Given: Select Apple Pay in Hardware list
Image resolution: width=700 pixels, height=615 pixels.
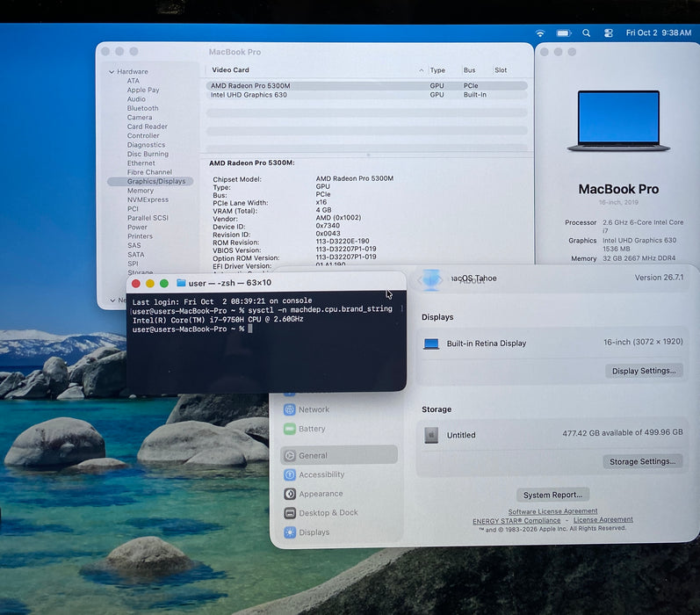Looking at the screenshot, I should 143,90.
